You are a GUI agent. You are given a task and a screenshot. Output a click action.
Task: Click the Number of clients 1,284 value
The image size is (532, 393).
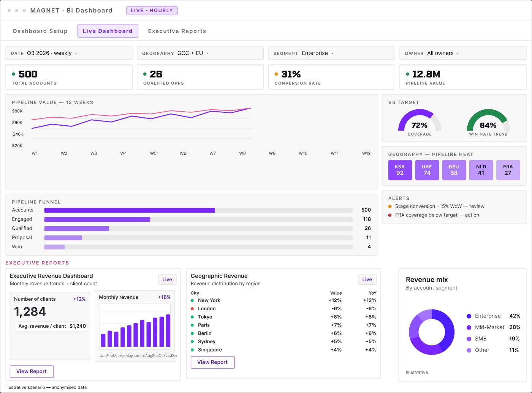click(30, 312)
